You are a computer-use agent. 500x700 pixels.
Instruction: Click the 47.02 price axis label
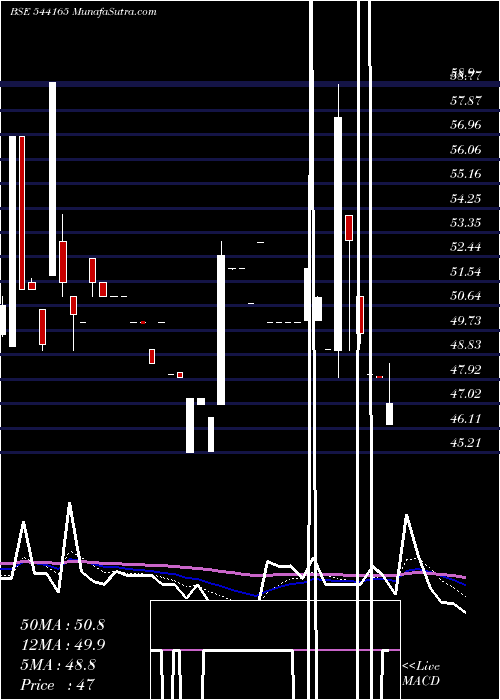[x=466, y=394]
